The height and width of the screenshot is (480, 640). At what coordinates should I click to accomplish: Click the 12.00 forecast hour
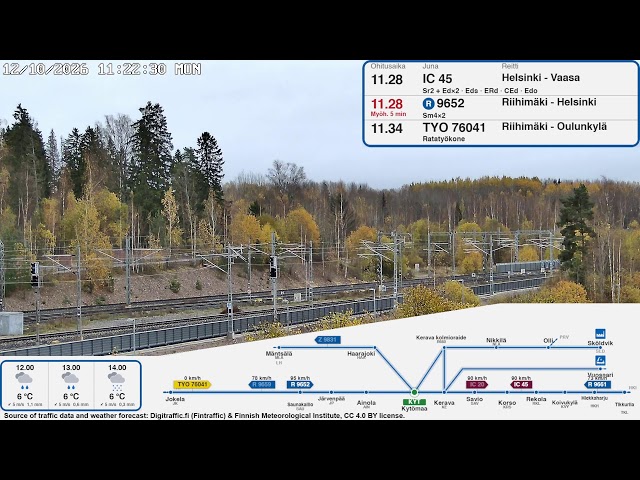(25, 368)
